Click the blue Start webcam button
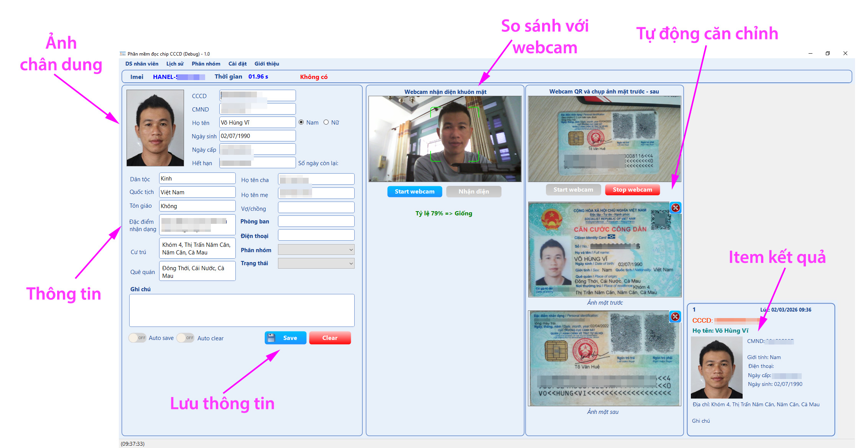The image size is (868, 448). 414,191
